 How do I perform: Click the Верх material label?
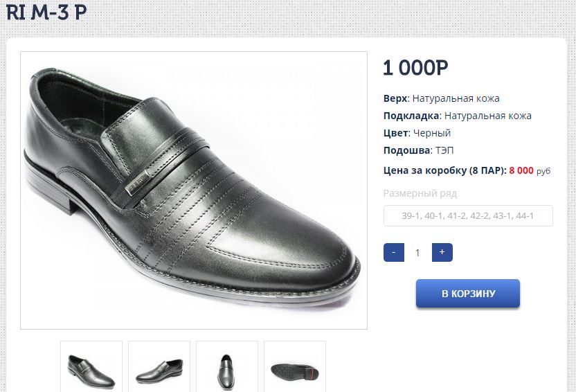pos(395,98)
